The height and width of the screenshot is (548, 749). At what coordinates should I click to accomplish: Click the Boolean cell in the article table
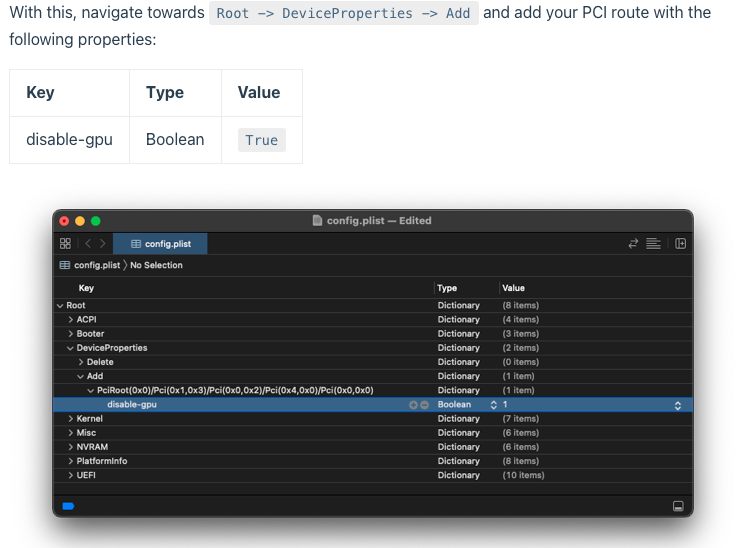175,140
